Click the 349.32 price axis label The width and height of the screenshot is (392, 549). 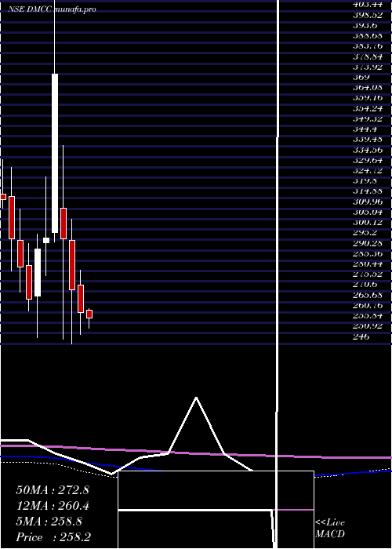click(368, 118)
